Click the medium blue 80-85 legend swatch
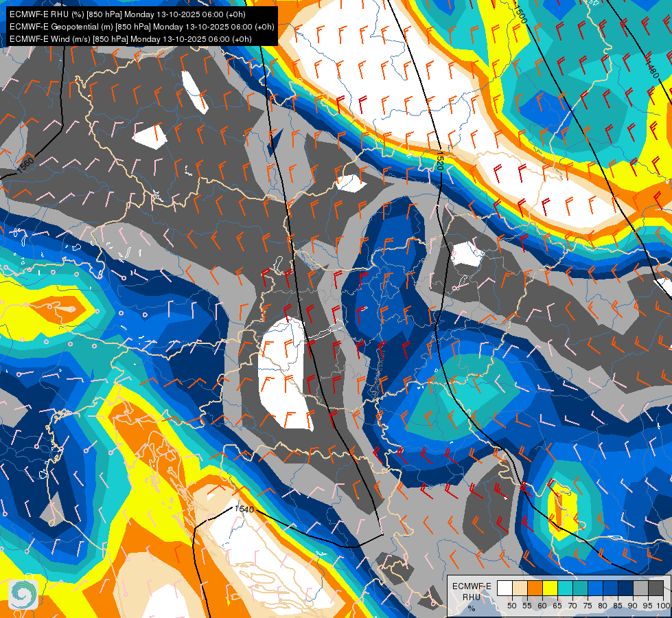 tap(611, 588)
